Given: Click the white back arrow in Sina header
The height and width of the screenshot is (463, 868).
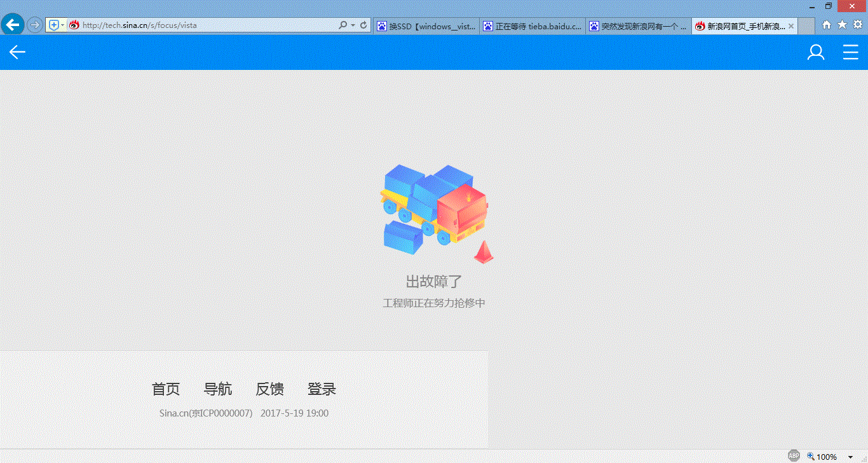Looking at the screenshot, I should 17,52.
